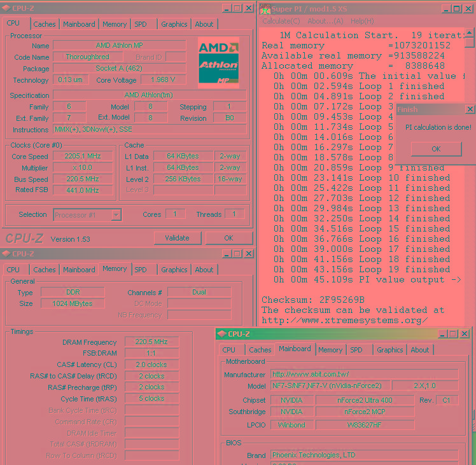Click the Bus Speed value 220.5 MHz

point(83,179)
